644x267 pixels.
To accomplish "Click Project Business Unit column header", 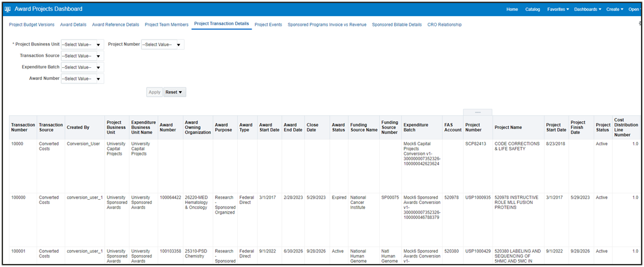I will (x=116, y=127).
